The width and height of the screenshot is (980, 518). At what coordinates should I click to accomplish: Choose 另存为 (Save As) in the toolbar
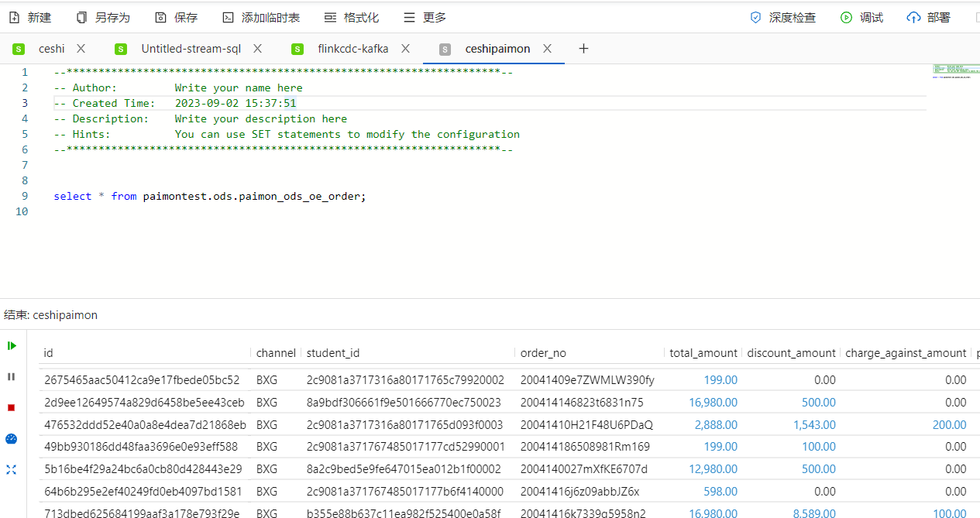coord(103,17)
